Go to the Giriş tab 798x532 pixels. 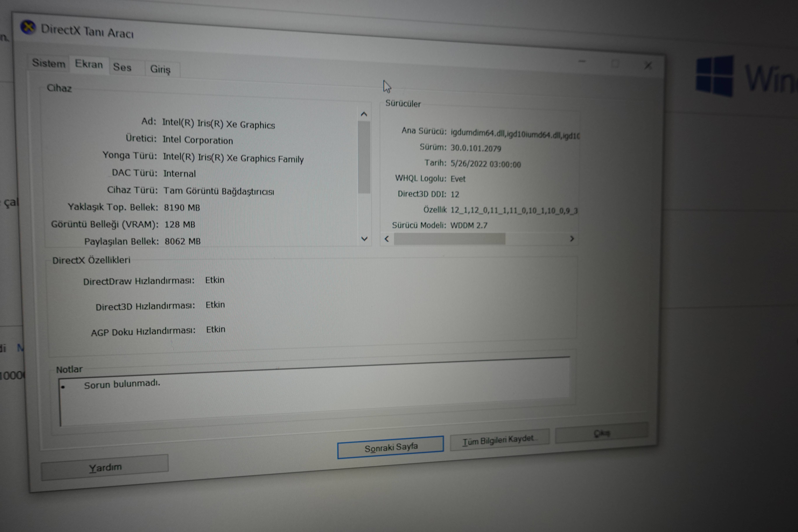click(160, 69)
